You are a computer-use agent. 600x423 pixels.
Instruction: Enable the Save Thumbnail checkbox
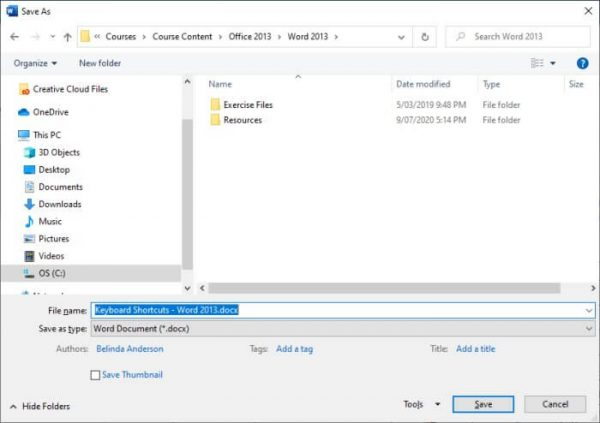point(95,375)
